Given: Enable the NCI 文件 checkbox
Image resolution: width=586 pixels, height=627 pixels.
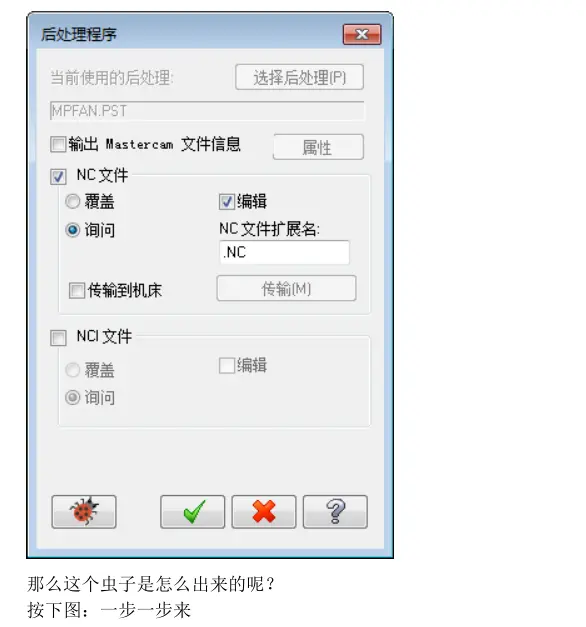Looking at the screenshot, I should 58,338.
